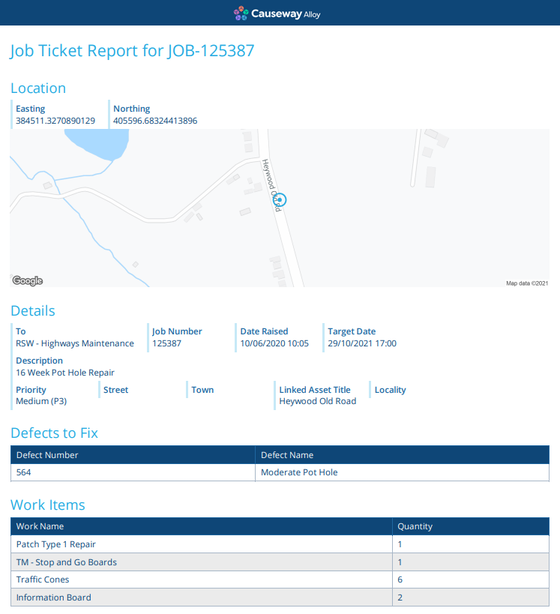
Task: Click the Map data ©2021 attribution
Action: pyautogui.click(x=527, y=283)
